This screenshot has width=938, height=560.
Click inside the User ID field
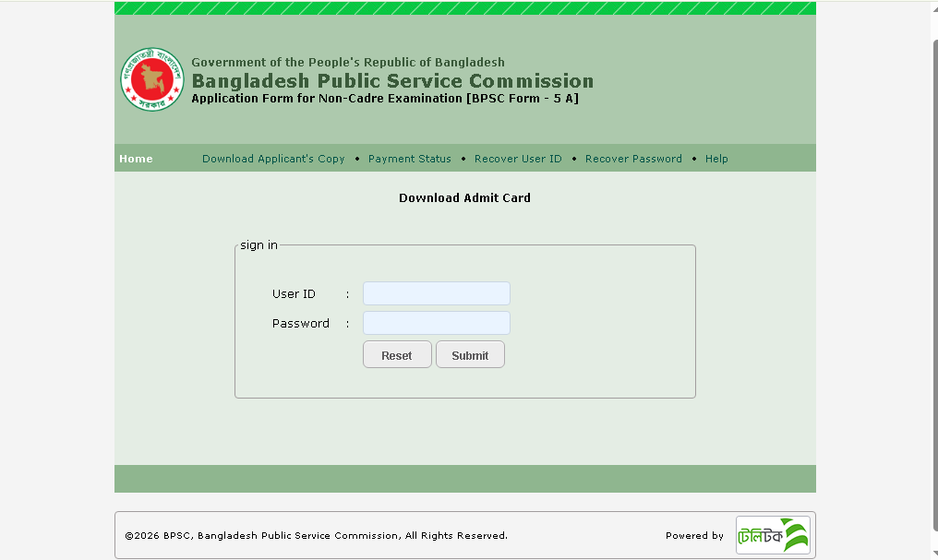pos(436,292)
